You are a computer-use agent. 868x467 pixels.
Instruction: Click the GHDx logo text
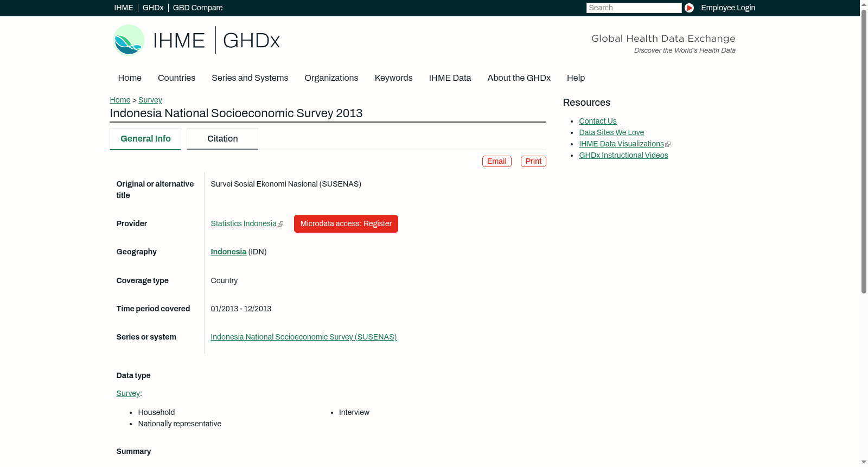pyautogui.click(x=251, y=40)
